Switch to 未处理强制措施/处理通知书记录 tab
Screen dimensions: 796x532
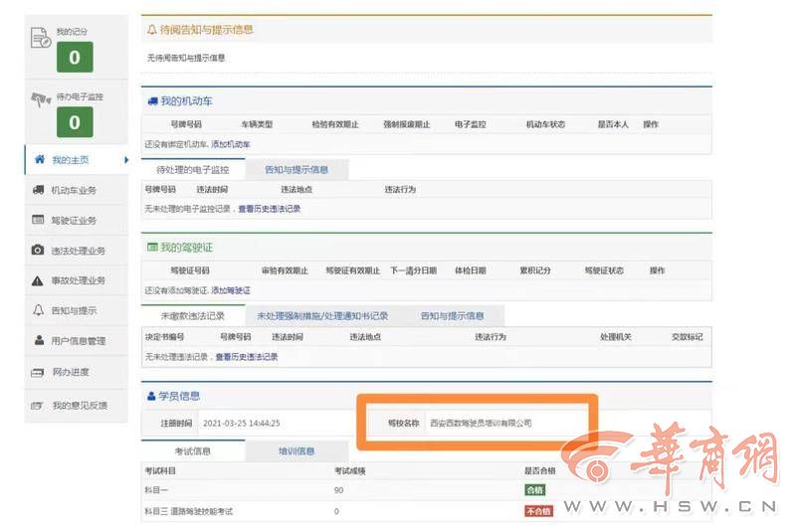click(x=322, y=316)
